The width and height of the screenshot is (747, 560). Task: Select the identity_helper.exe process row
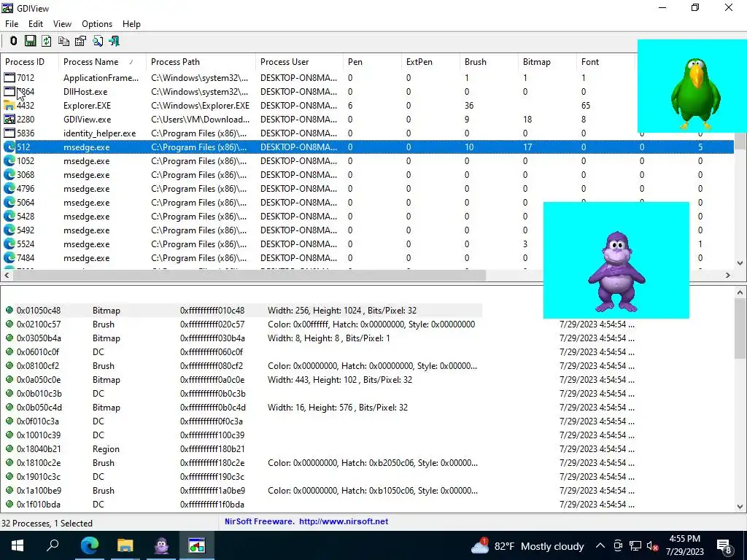[x=367, y=133]
